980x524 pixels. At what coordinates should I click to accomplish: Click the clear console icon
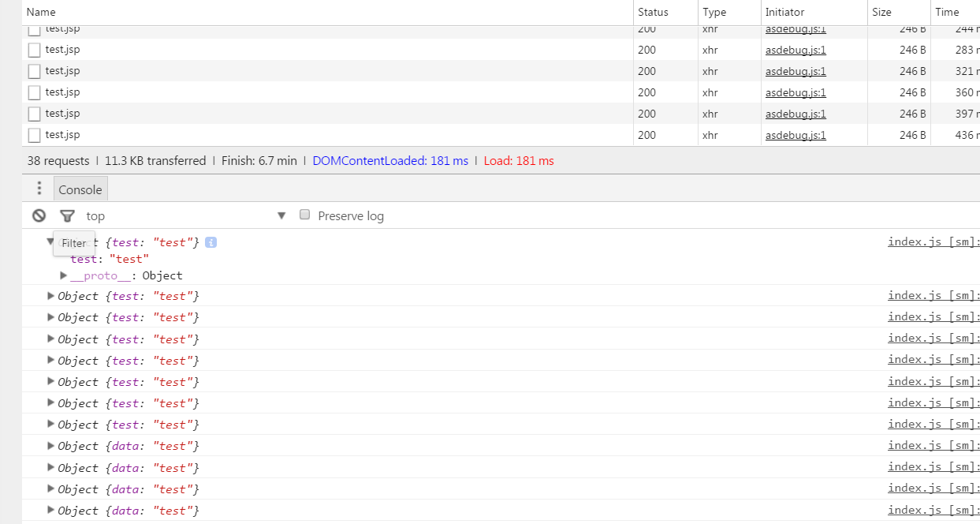click(x=39, y=215)
